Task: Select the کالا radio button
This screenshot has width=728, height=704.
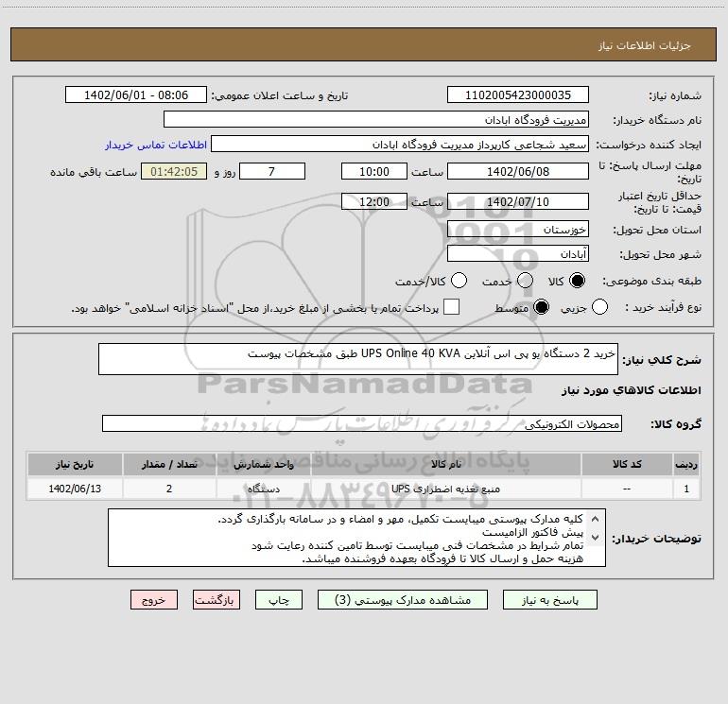Action: click(577, 281)
